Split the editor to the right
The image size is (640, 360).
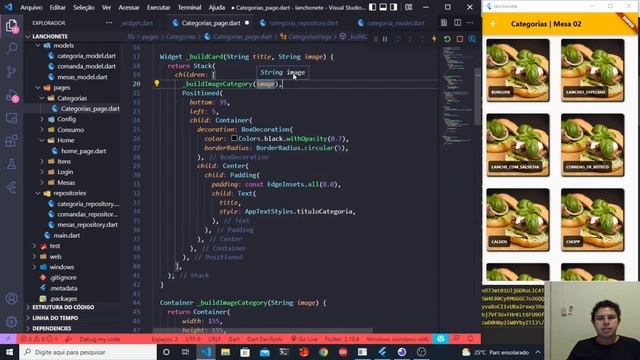[x=458, y=23]
